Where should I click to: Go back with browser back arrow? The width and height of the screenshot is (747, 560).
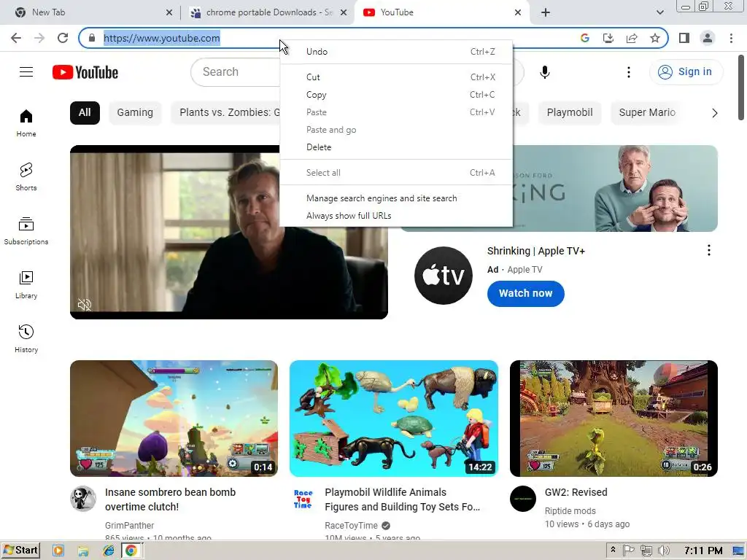(16, 38)
